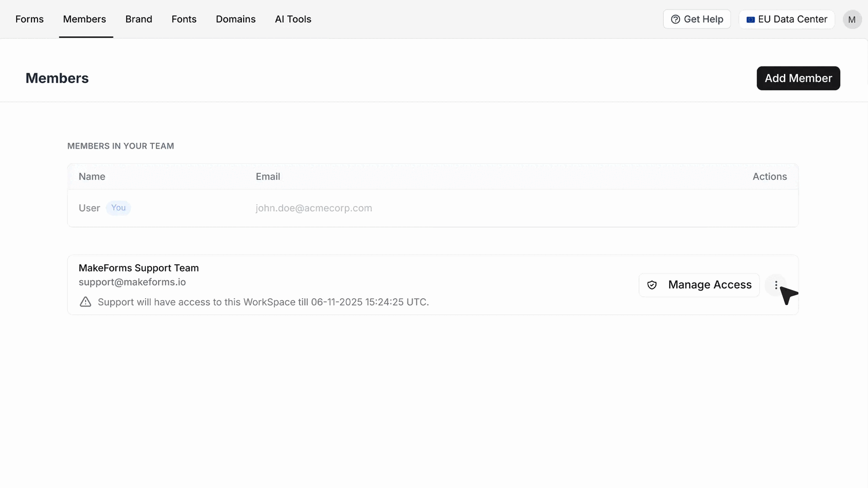Open the AI Tools tab
This screenshot has width=868, height=488.
(x=293, y=19)
